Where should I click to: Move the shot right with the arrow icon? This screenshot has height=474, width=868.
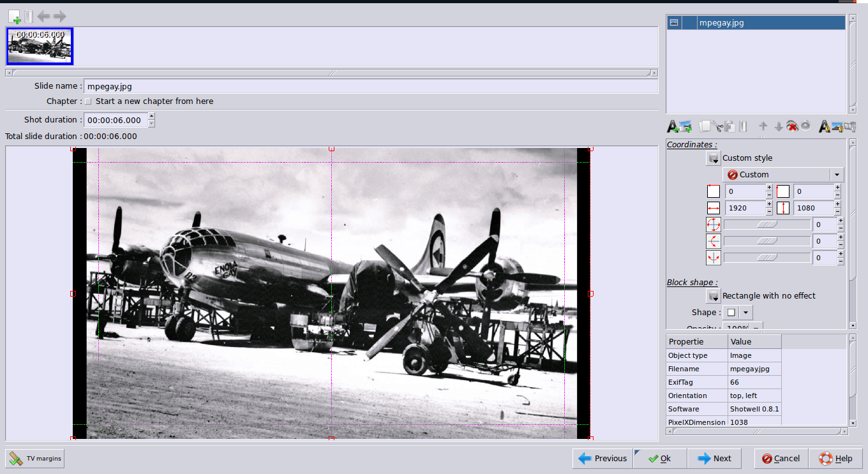59,17
